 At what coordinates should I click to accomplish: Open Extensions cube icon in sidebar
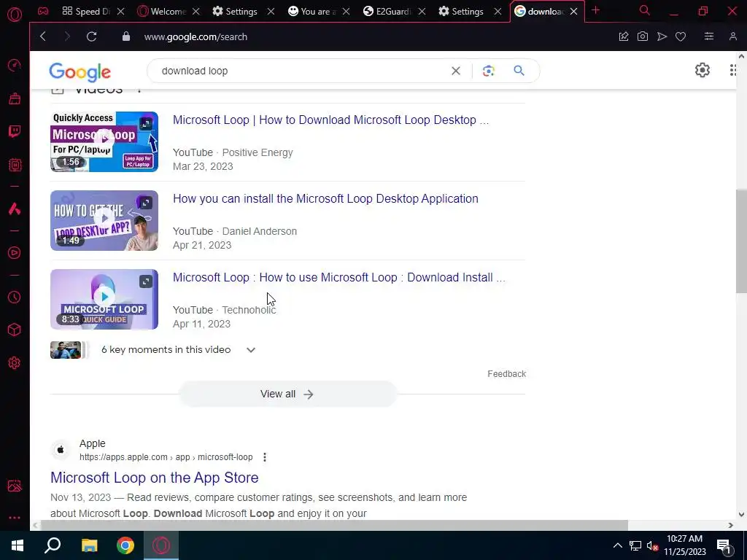pyautogui.click(x=15, y=330)
